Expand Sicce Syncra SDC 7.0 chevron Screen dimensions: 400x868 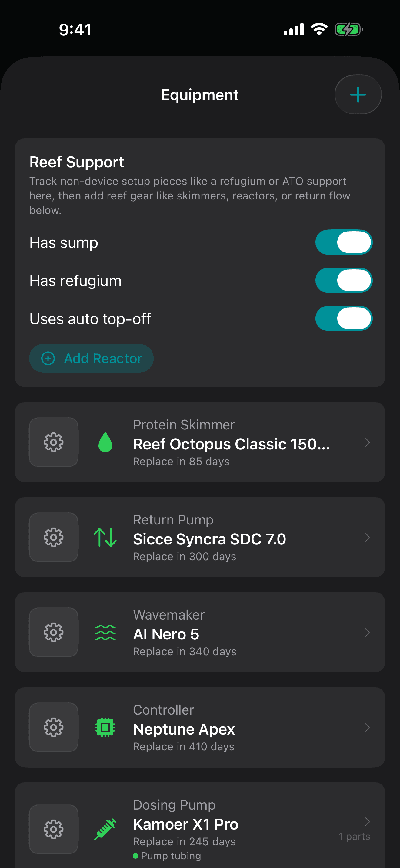pyautogui.click(x=367, y=537)
